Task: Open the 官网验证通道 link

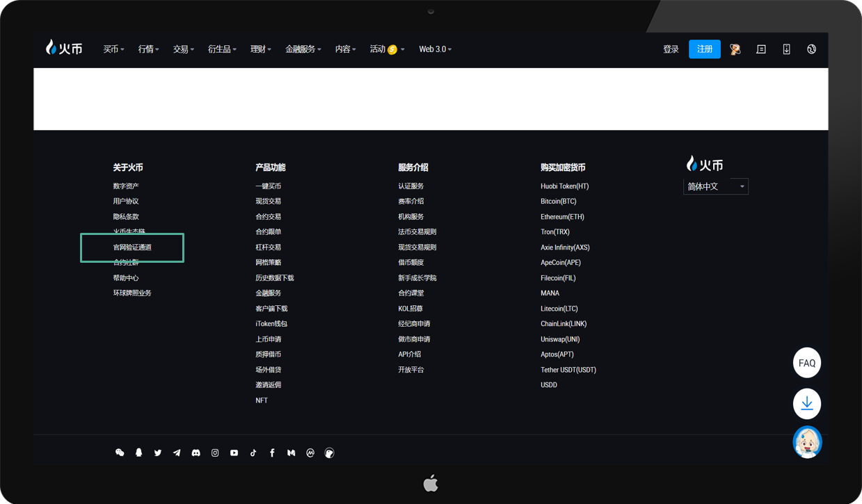Action: (x=132, y=247)
